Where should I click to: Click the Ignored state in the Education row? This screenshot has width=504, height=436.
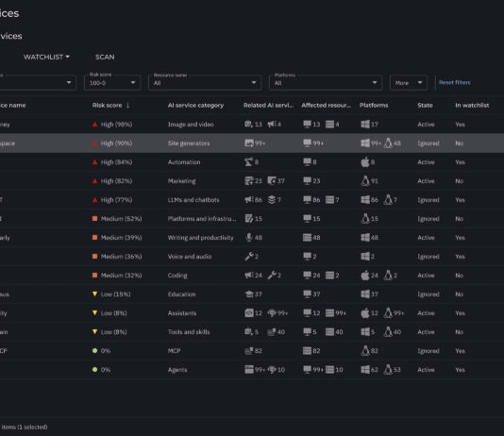click(428, 294)
